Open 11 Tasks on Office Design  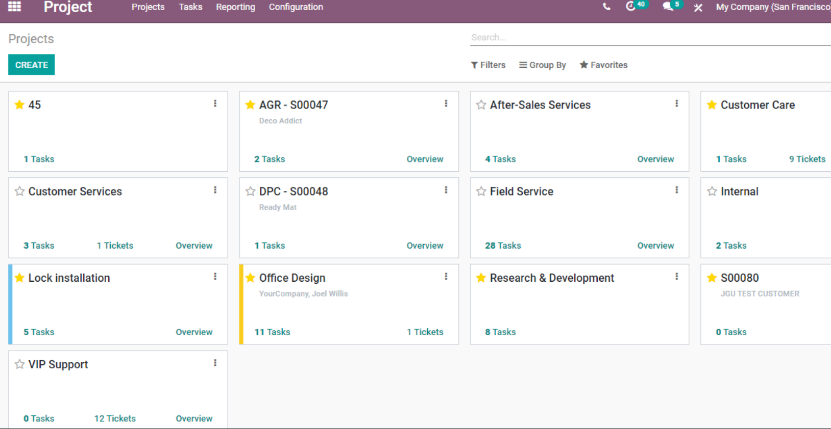272,332
